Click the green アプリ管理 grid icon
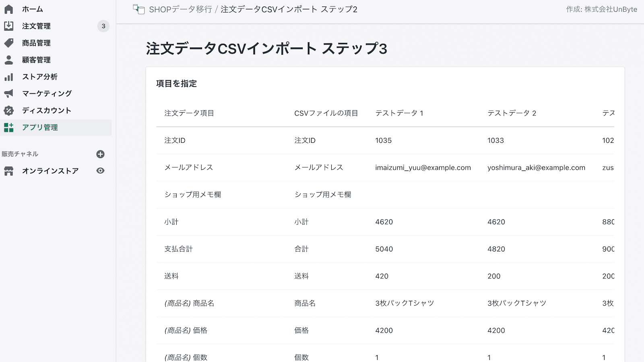Image resolution: width=644 pixels, height=362 pixels. coord(9,128)
